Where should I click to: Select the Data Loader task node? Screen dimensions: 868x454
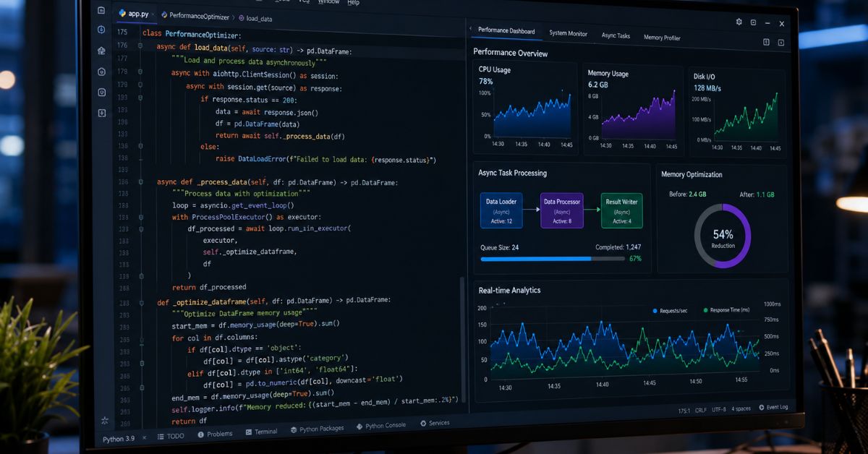pyautogui.click(x=501, y=210)
